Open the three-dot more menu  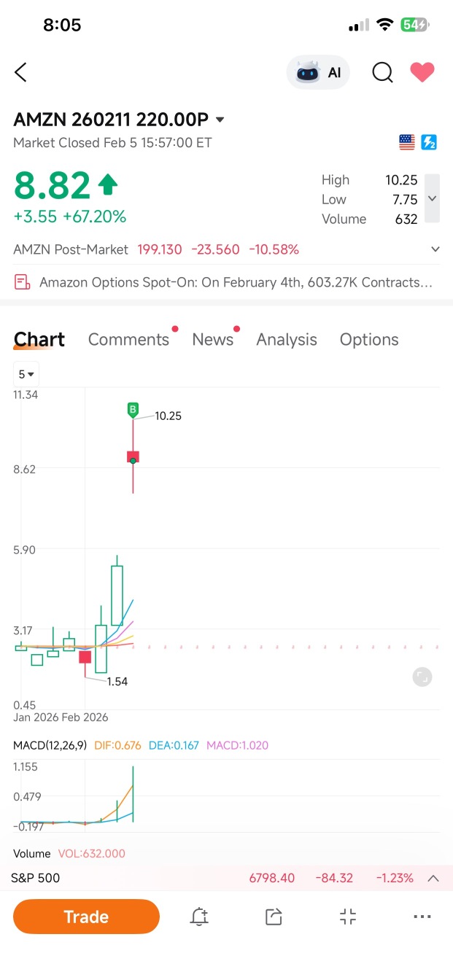pos(422,917)
